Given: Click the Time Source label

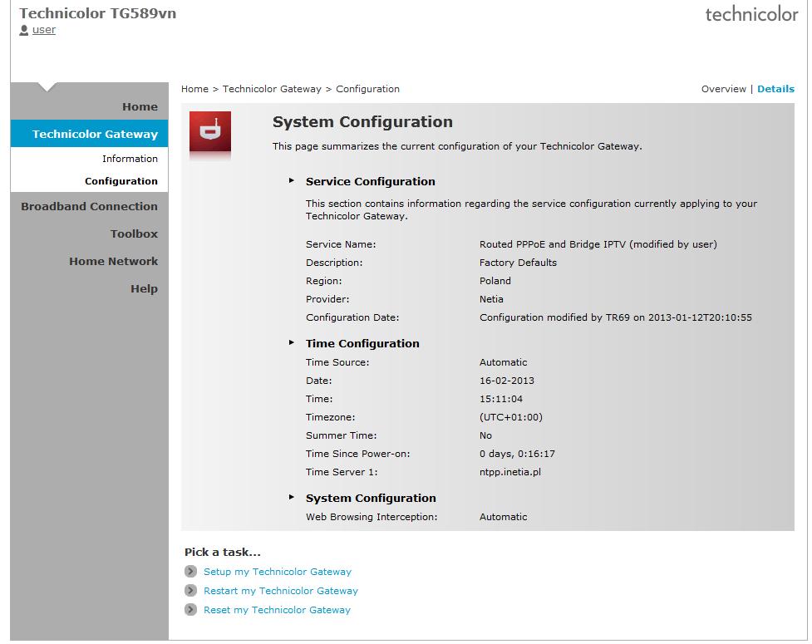Looking at the screenshot, I should point(337,362).
